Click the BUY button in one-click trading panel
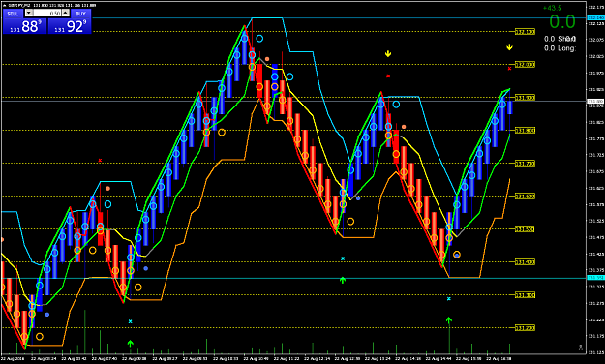The image size is (605, 364). (x=80, y=14)
